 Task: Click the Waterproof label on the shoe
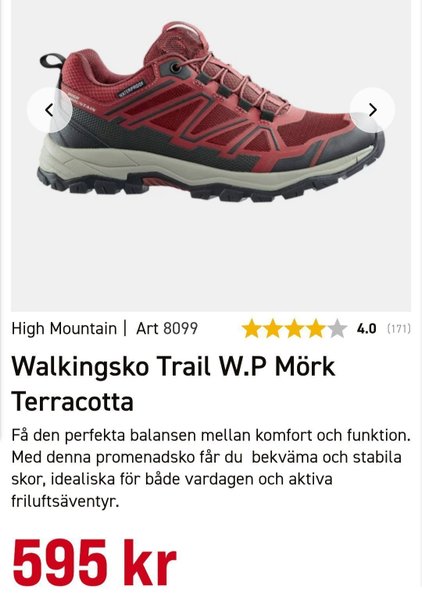tap(130, 89)
